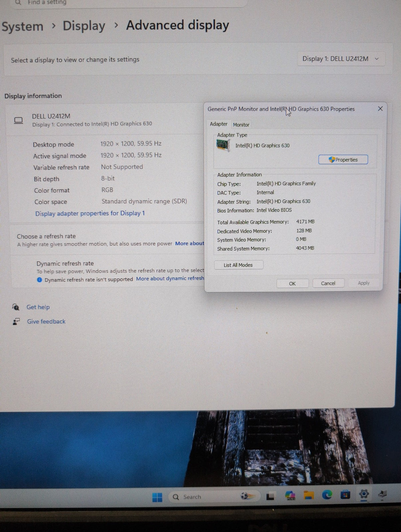
Task: Switch to the Monitor tab
Action: pos(241,125)
